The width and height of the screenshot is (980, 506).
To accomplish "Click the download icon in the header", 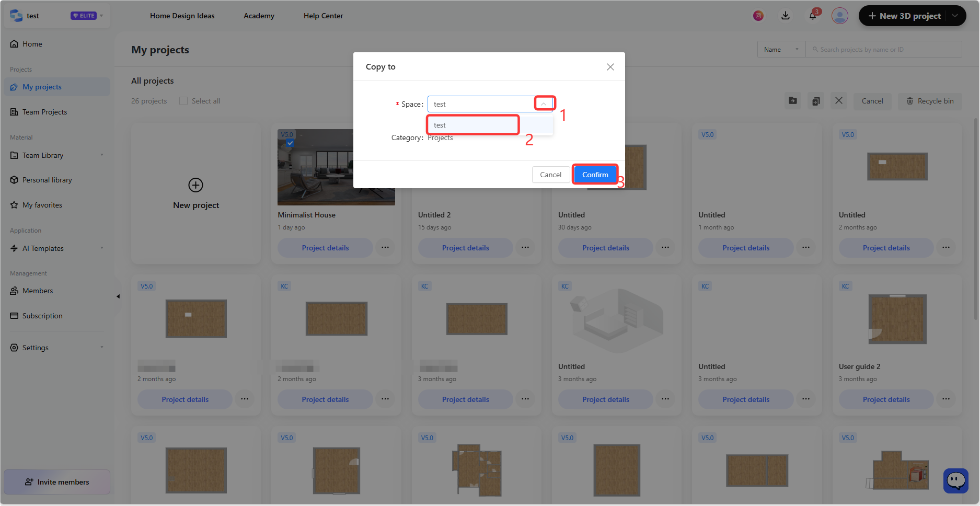I will click(x=785, y=16).
